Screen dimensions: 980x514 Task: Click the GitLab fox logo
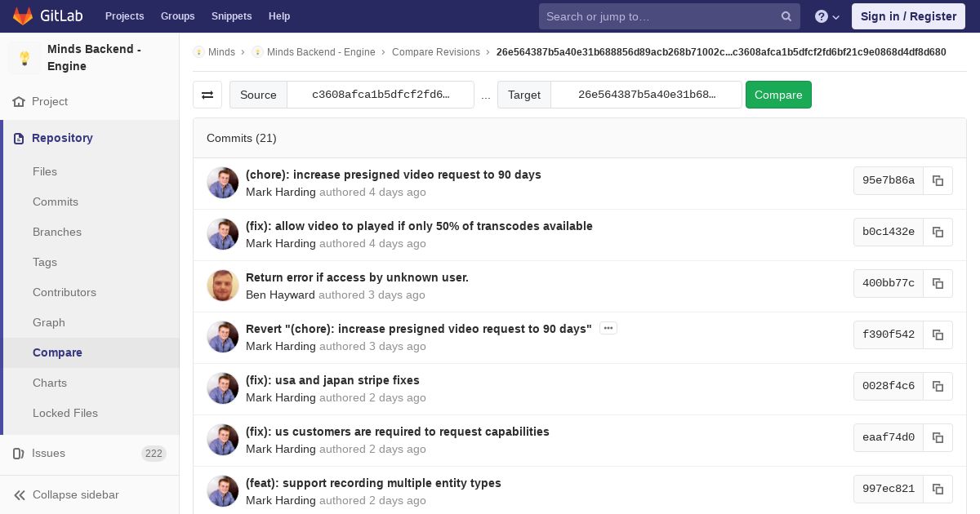coord(23,16)
